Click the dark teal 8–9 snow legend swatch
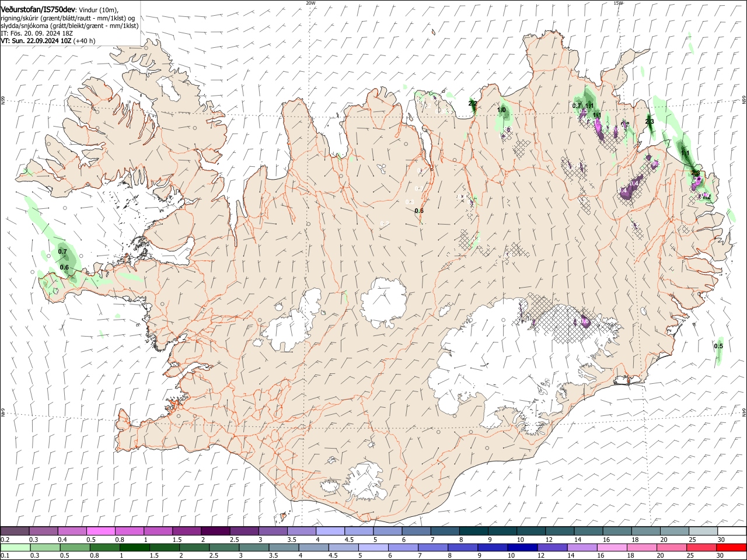 click(x=474, y=531)
